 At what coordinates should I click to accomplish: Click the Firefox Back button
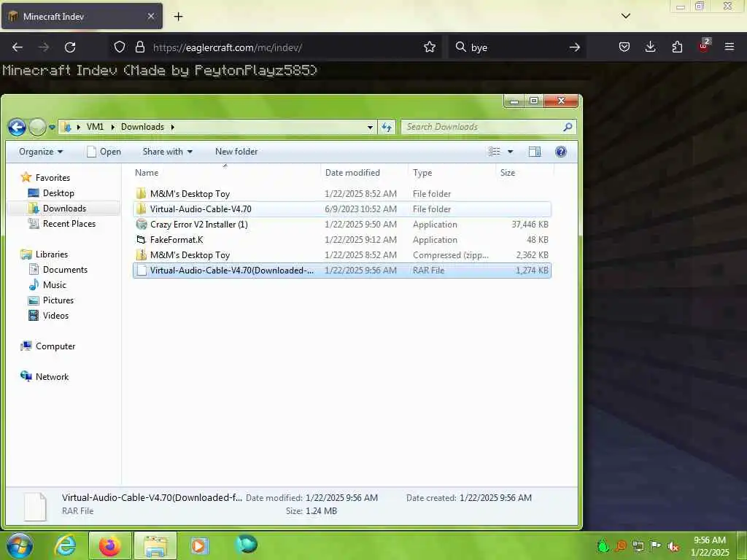[x=18, y=47]
